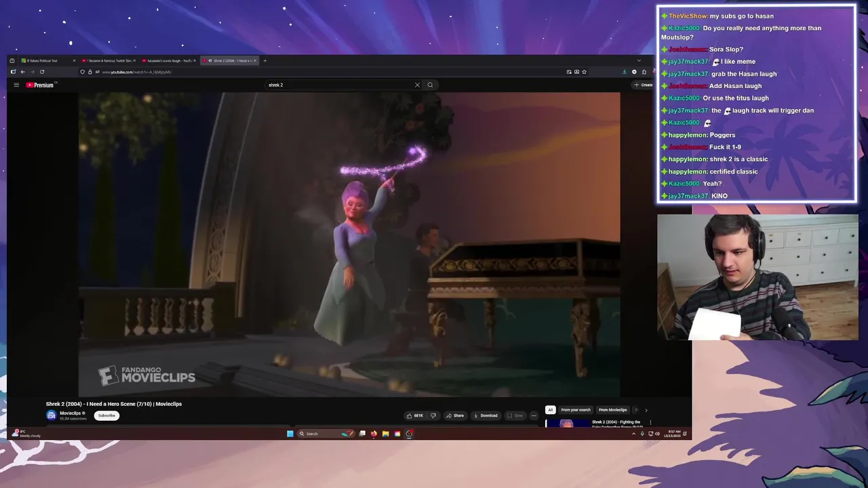The height and width of the screenshot is (488, 868).
Task: Select the Shrek 2 (2004) browser tab
Action: pos(229,60)
